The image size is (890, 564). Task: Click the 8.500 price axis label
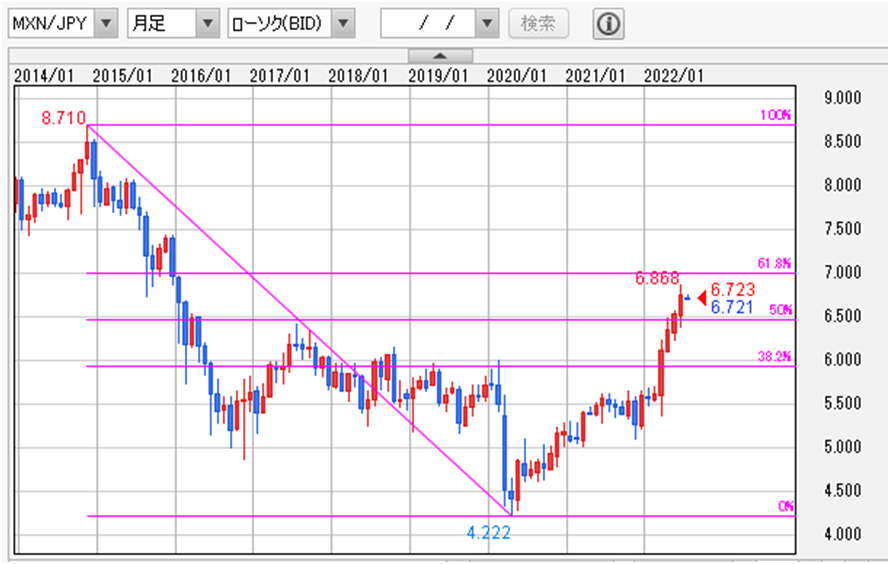[x=842, y=141]
